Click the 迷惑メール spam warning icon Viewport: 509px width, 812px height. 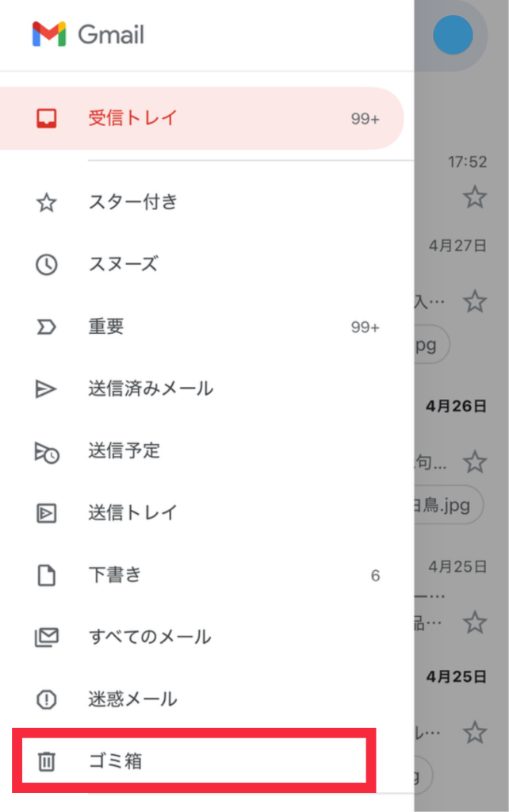[47, 699]
